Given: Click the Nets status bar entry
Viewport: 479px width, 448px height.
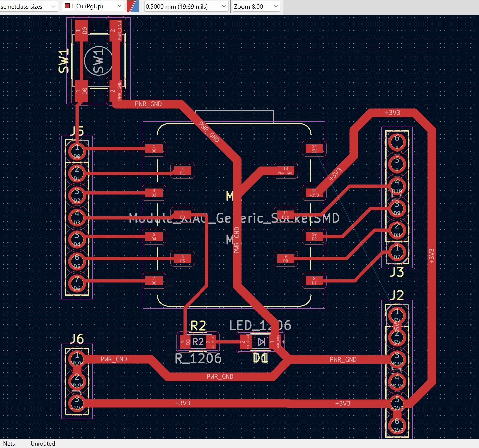Looking at the screenshot, I should (x=9, y=443).
